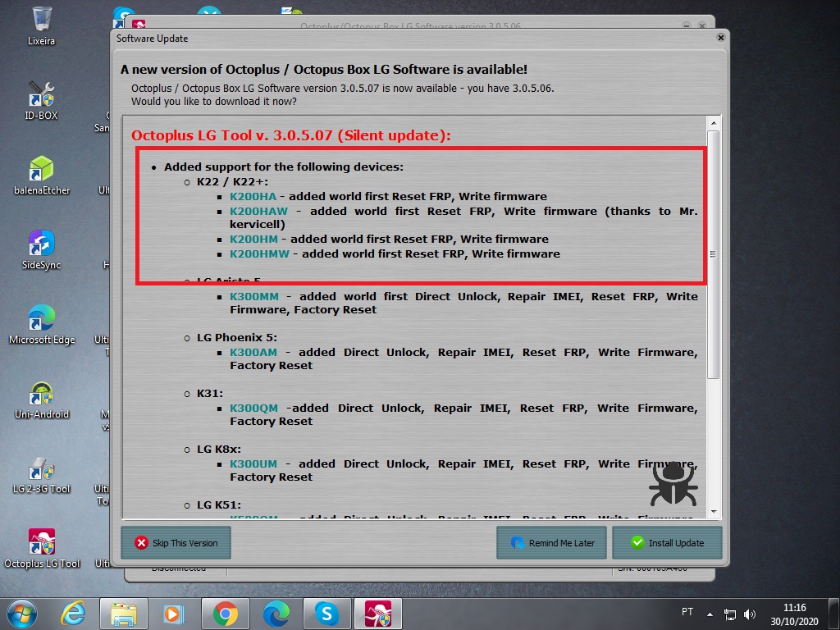Open the volume control tray icon
Image resolution: width=840 pixels, height=630 pixels.
tap(750, 614)
